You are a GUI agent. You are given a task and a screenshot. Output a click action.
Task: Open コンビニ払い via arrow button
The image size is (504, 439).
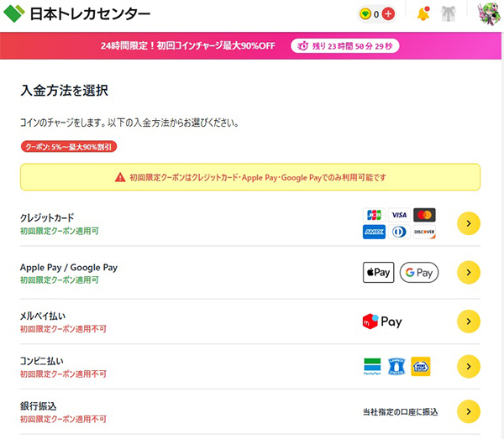[469, 367]
